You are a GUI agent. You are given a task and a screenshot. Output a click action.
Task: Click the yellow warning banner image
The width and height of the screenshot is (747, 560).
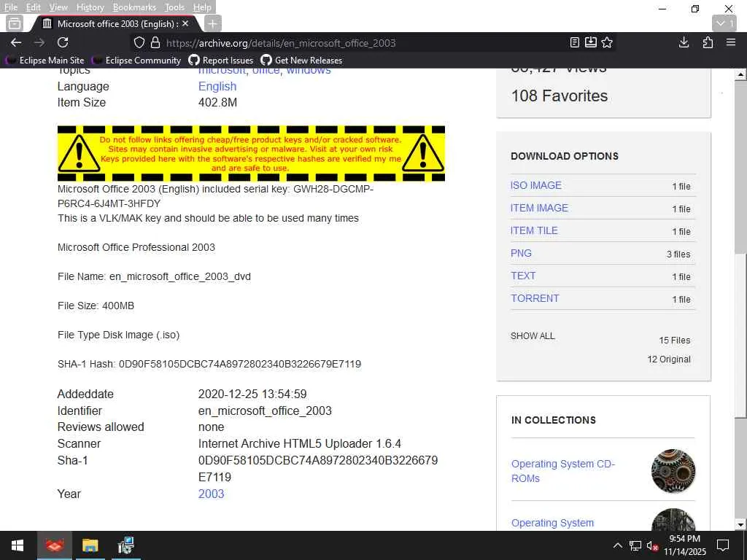(x=251, y=153)
